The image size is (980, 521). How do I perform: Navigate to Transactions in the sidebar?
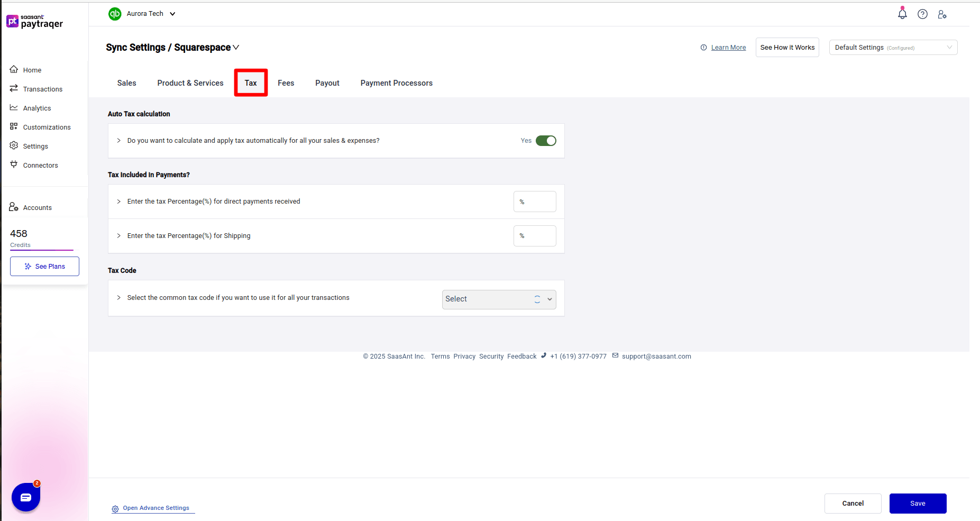coord(42,89)
